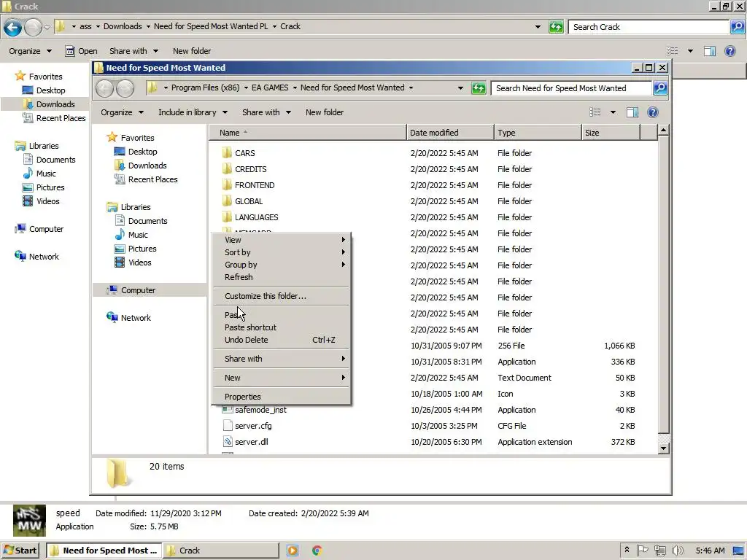Image resolution: width=747 pixels, height=560 pixels.
Task: Open Organize dropdown in Crack window
Action: coord(30,51)
